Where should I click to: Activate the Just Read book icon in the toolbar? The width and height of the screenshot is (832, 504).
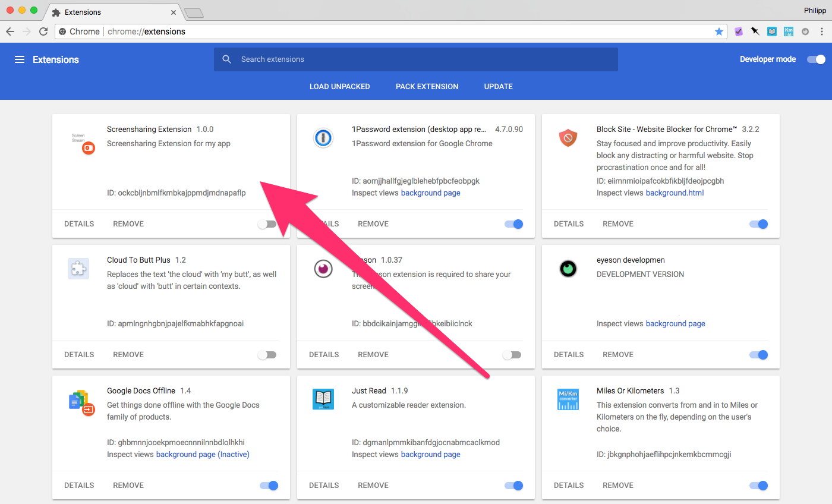click(772, 31)
